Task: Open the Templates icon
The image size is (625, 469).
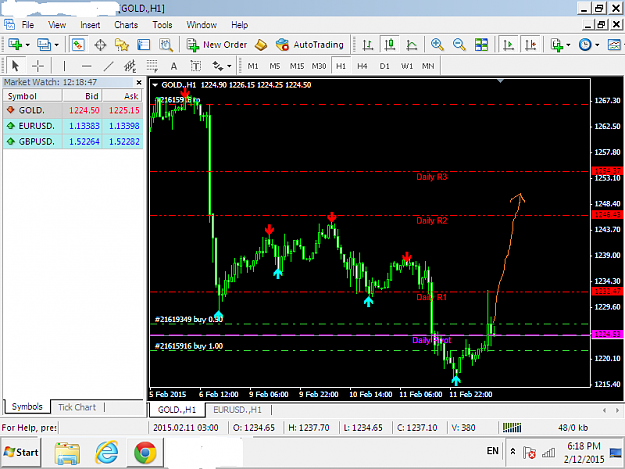Action: tap(614, 45)
